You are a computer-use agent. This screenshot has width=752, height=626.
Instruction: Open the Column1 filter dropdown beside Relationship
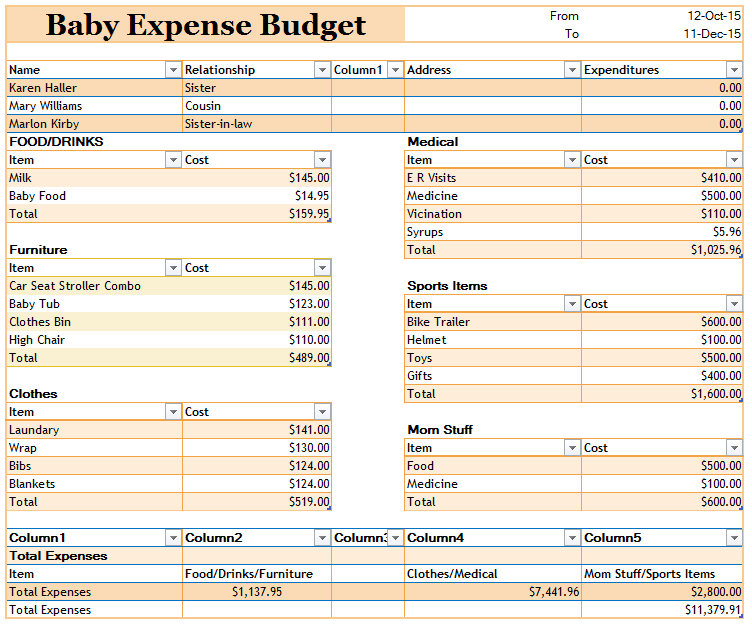[395, 70]
